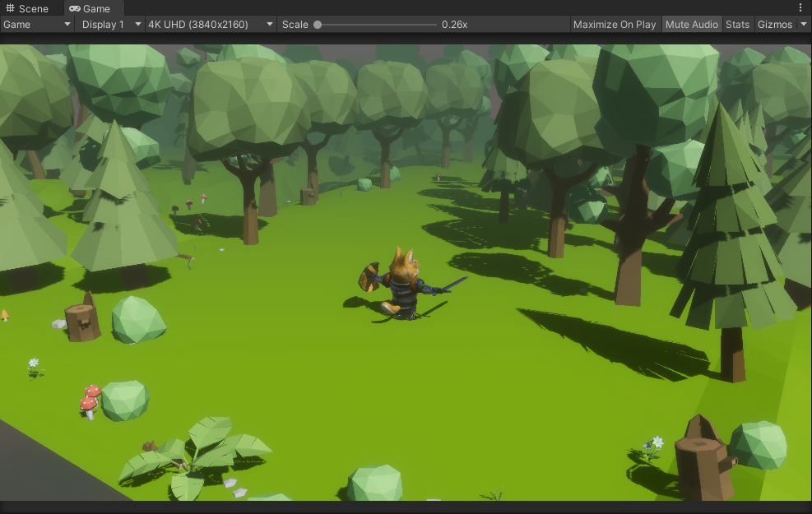Toggle Gizmos visibility in Game view
The width and height of the screenshot is (812, 514).
[x=774, y=24]
